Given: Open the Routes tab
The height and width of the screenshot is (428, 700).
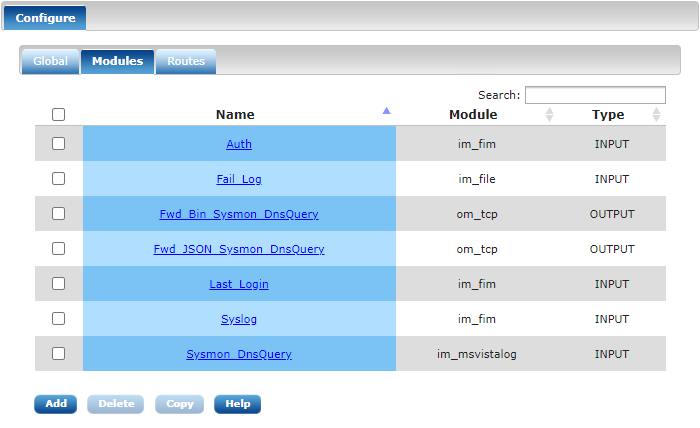Looking at the screenshot, I should click(x=186, y=61).
